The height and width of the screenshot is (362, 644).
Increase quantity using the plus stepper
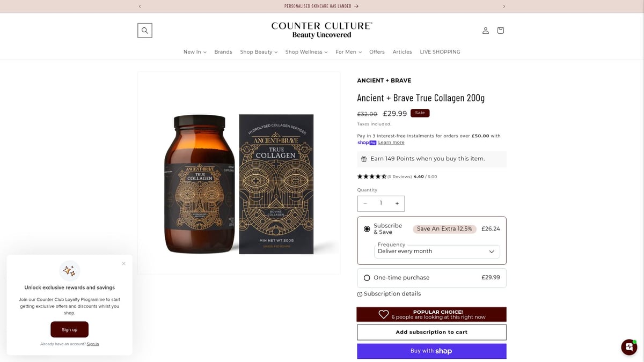pos(397,203)
